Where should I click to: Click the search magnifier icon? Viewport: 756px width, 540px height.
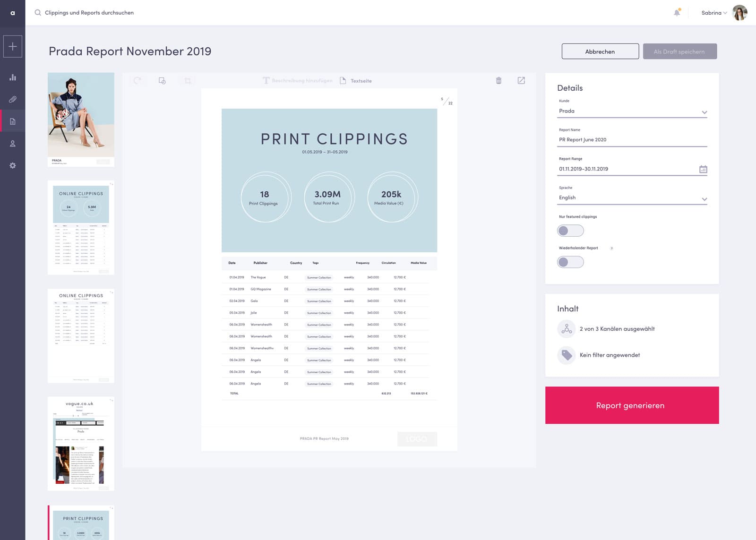[x=38, y=13]
